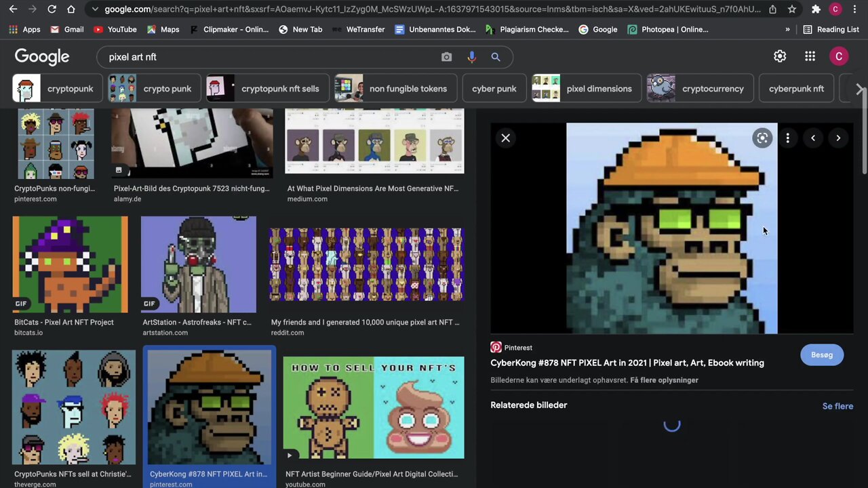Open WeTransfer bookmark
The height and width of the screenshot is (488, 868).
pyautogui.click(x=358, y=30)
